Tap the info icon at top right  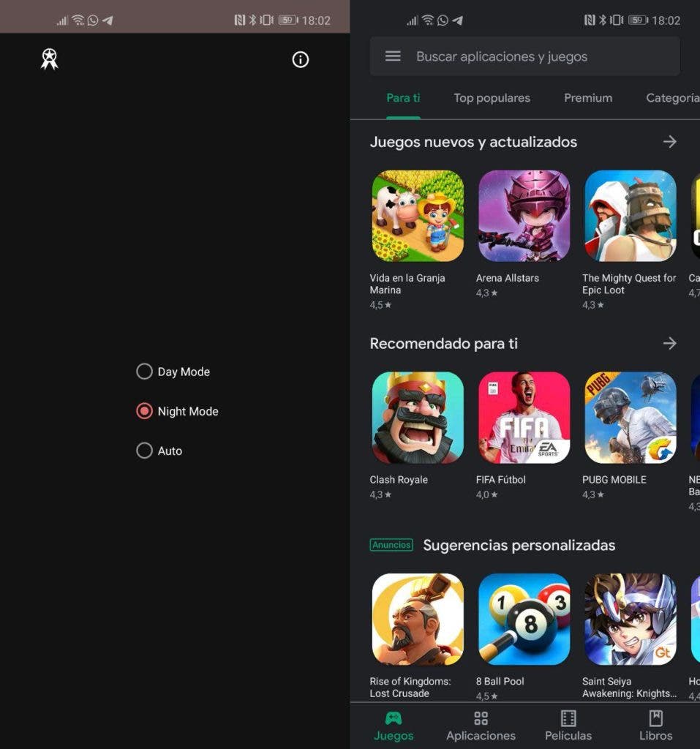click(x=301, y=60)
